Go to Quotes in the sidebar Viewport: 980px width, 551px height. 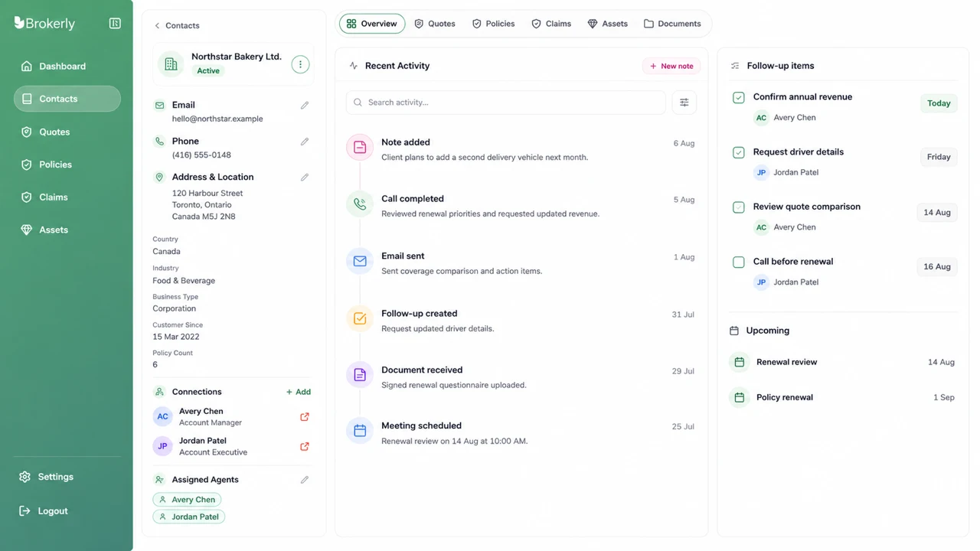point(67,132)
